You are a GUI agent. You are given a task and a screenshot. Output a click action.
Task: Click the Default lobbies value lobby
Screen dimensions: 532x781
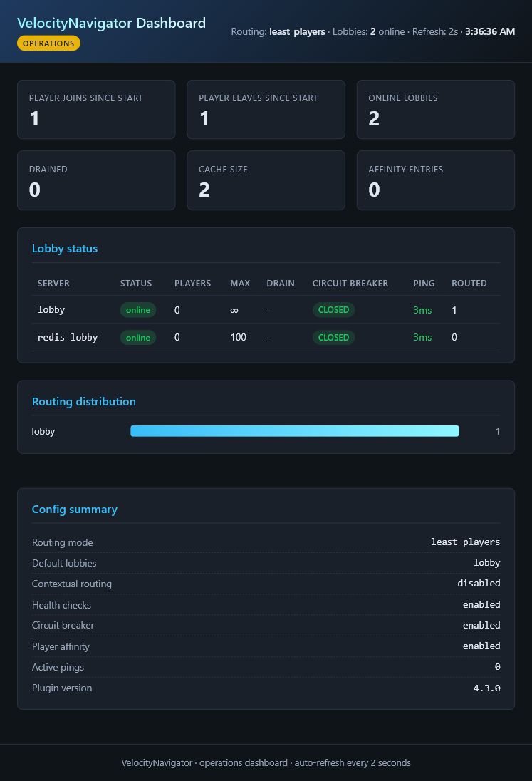point(486,563)
